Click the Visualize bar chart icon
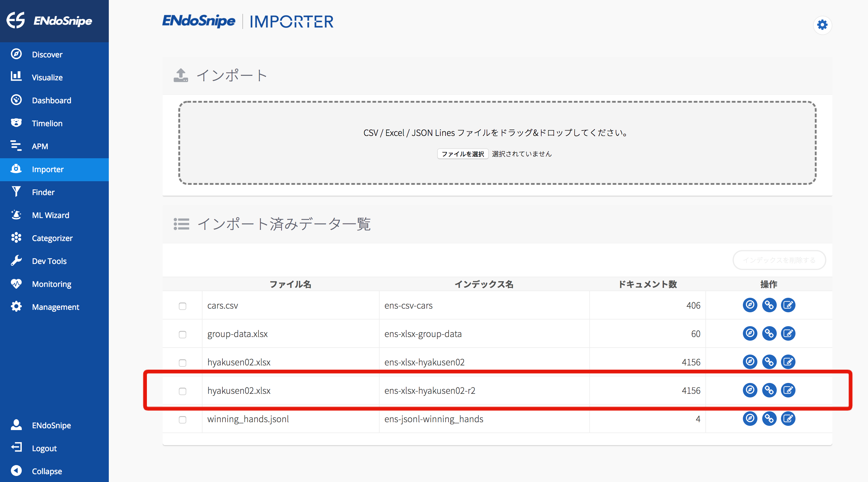The image size is (868, 482). pyautogui.click(x=16, y=76)
